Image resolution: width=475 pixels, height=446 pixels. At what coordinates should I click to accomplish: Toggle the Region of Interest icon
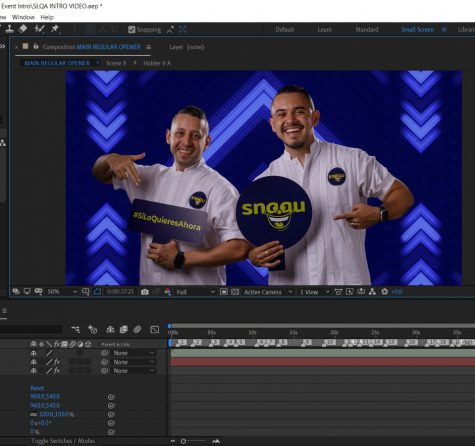97,292
